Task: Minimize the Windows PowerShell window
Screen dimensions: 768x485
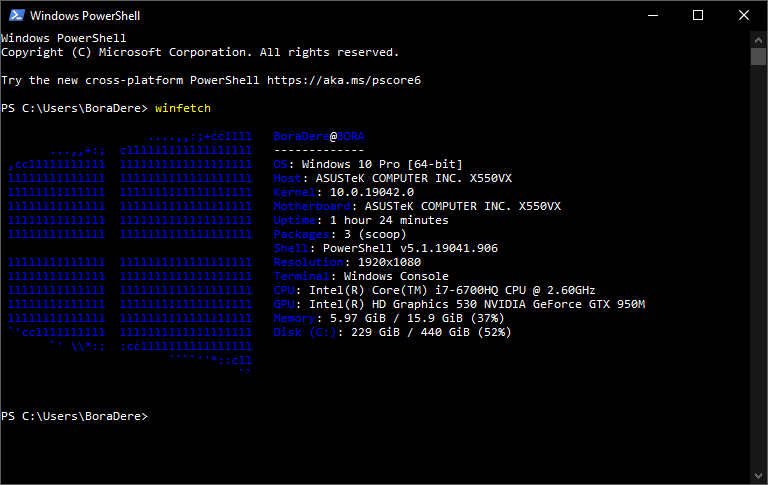Action: [653, 16]
